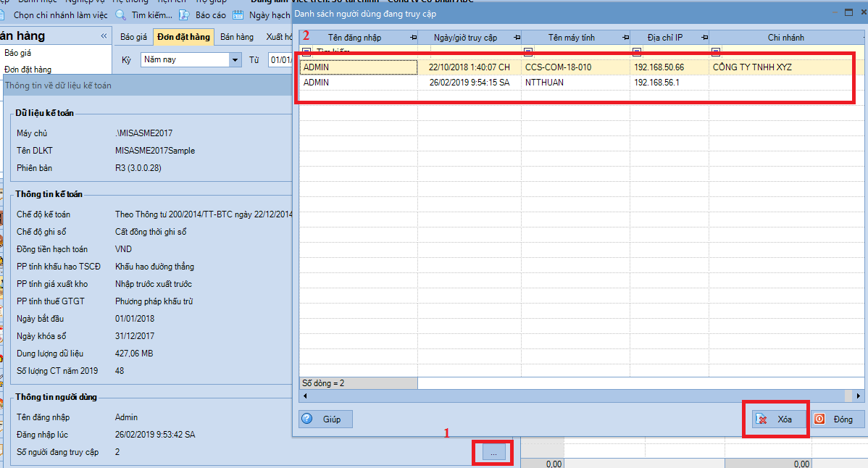Pin the Địa chỉ IP column
868x468 pixels.
click(x=704, y=38)
